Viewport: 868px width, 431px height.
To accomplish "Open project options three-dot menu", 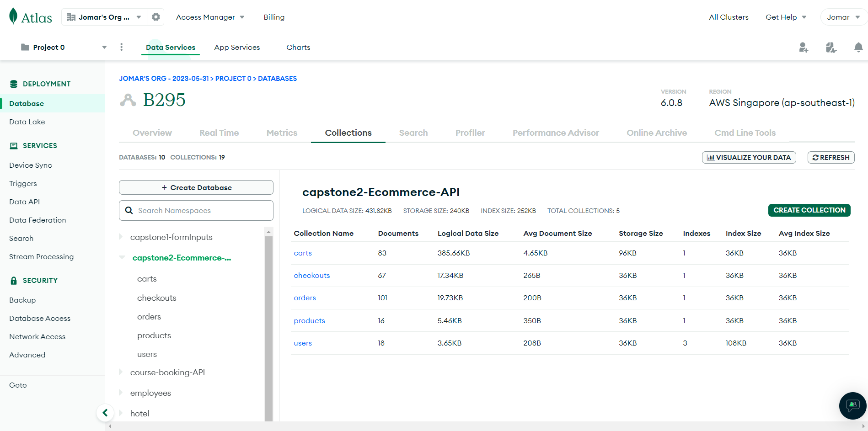I will (x=121, y=47).
